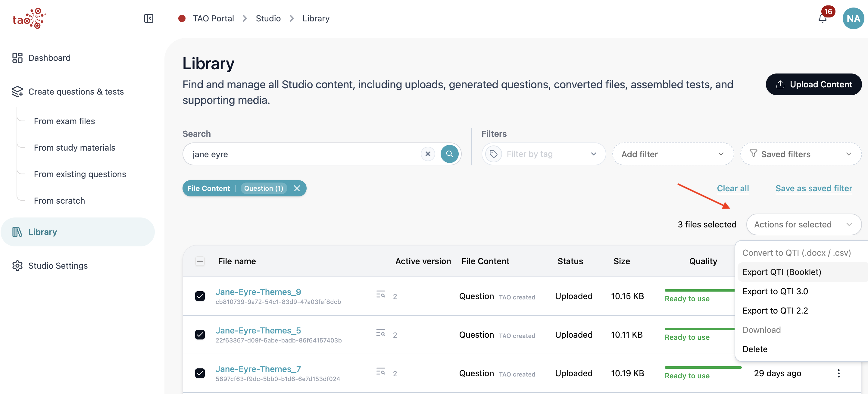
Task: Click the Clear all link
Action: [x=732, y=188]
